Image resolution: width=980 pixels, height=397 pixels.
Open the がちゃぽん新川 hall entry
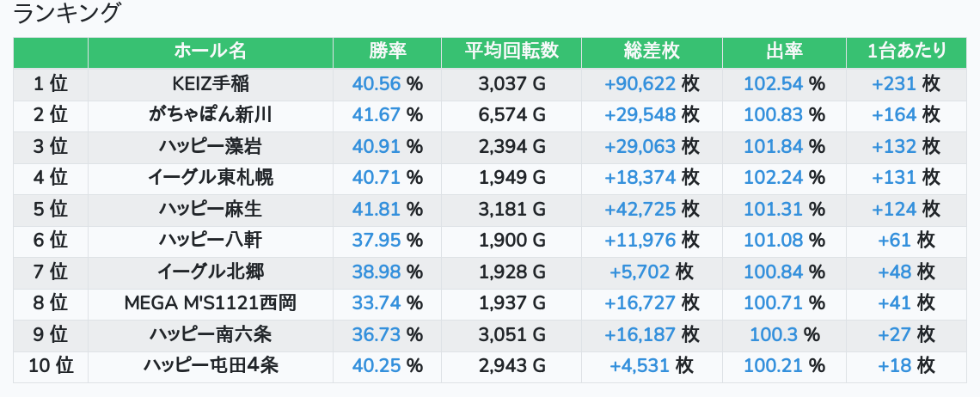[211, 115]
